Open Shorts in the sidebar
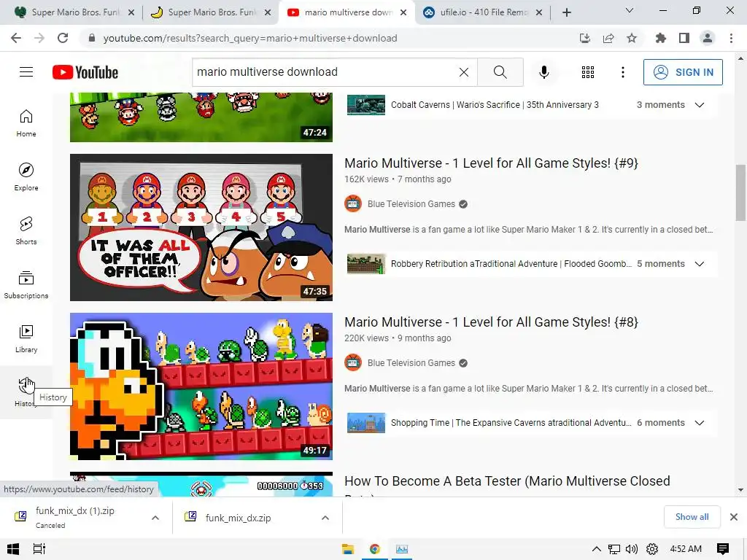The image size is (747, 560). click(x=26, y=230)
